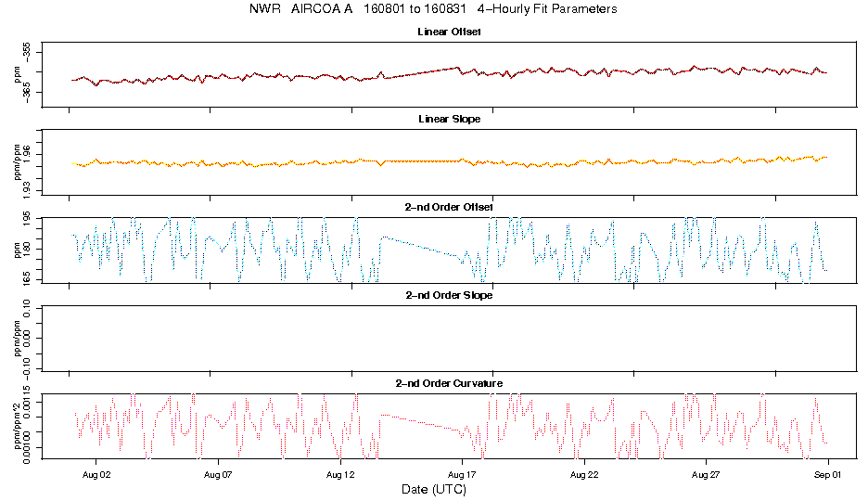Viewport: 868px width, 501px height.
Task: Click the '2-nd Order Curvature' panel title
Action: point(449,383)
